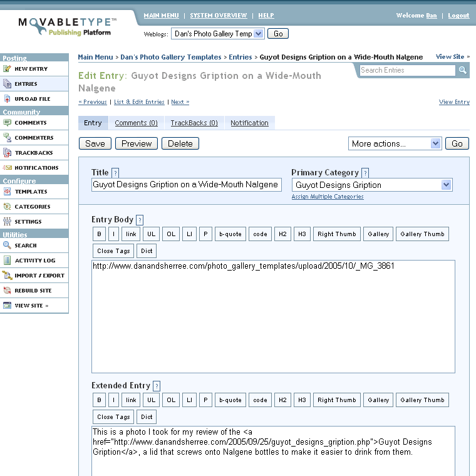Click Entry Body bold B button
Viewport: 476px width, 476px height.
tap(99, 234)
